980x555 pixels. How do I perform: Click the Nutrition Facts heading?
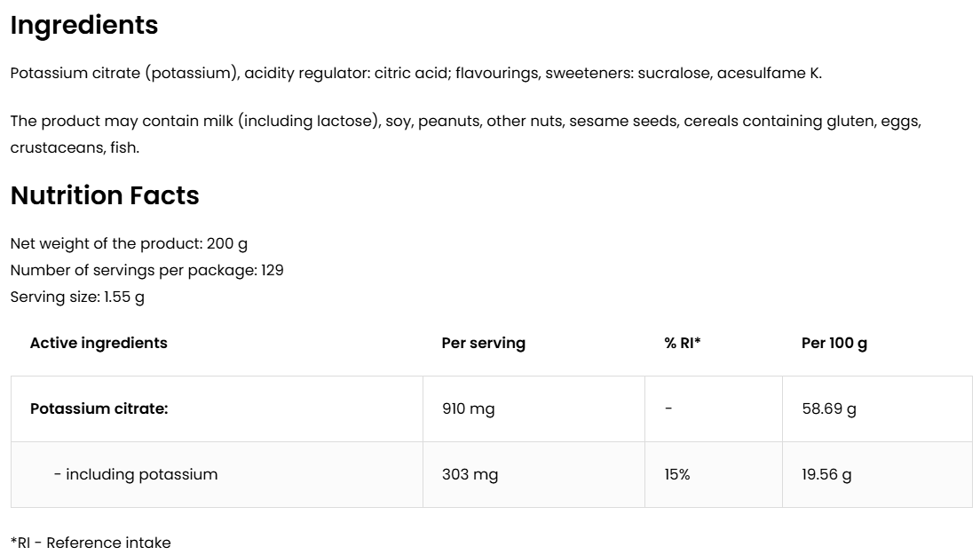coord(105,195)
